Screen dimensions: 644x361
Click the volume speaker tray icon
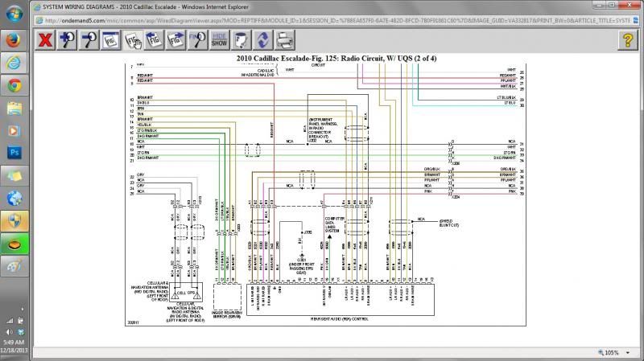click(x=9, y=332)
